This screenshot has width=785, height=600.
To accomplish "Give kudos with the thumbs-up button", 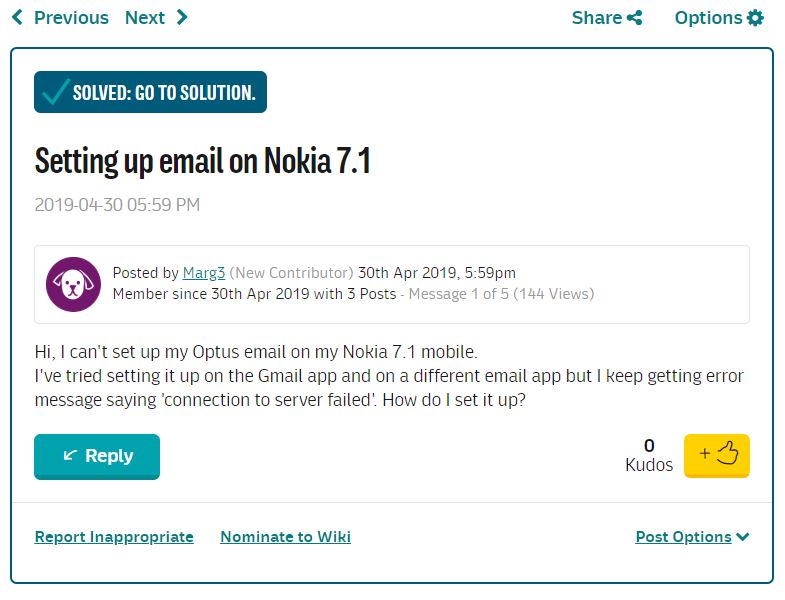I will [717, 455].
